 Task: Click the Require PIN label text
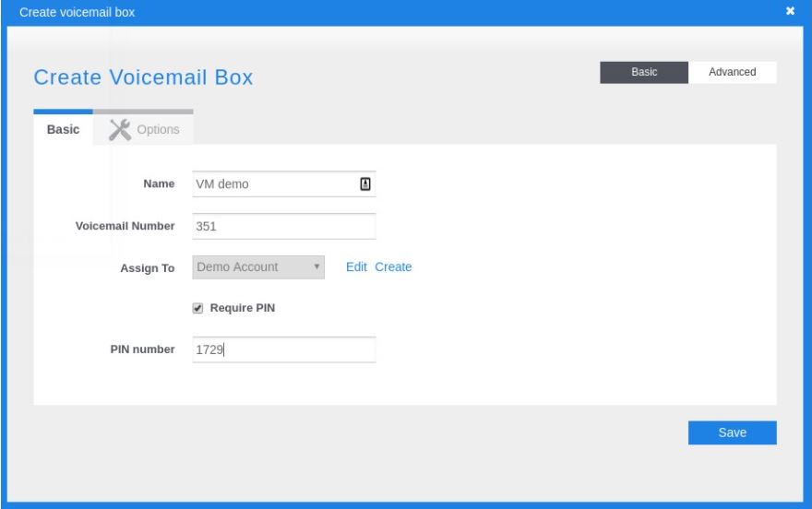[243, 308]
